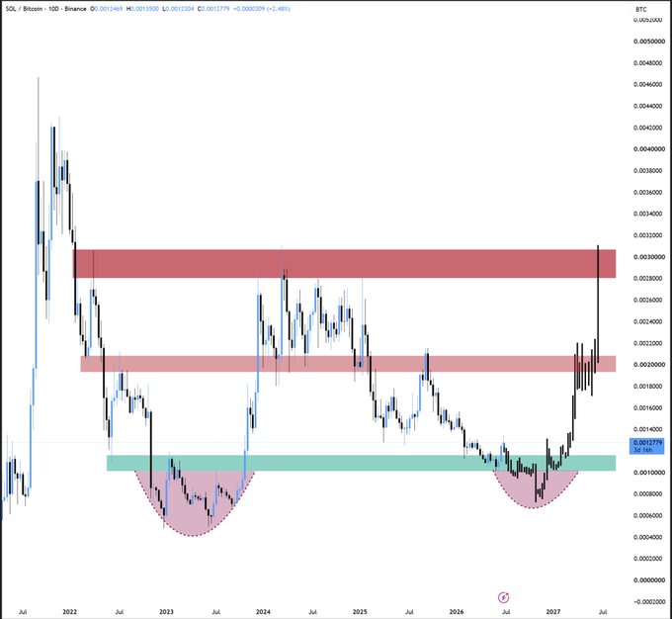Image resolution: width=672 pixels, height=619 pixels.
Task: Click the Jul label between 2024 and 2025
Action: click(x=313, y=612)
